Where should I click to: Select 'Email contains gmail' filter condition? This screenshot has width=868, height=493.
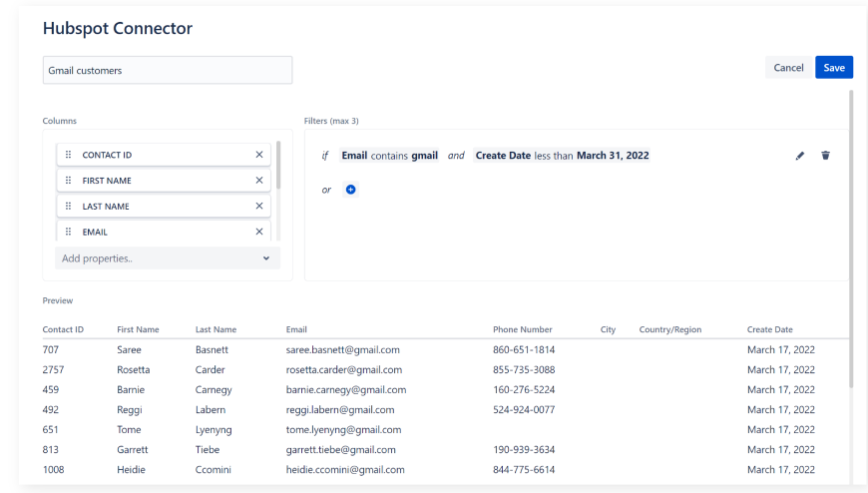390,156
